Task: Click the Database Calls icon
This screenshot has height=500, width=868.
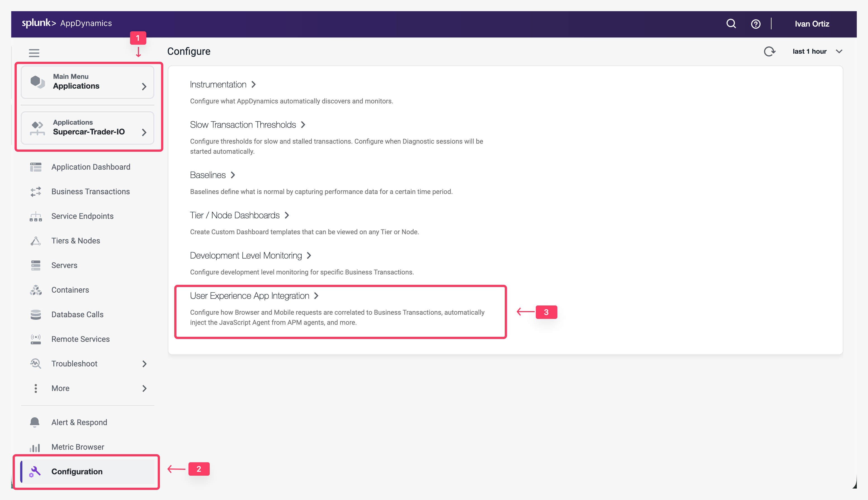Action: click(36, 314)
